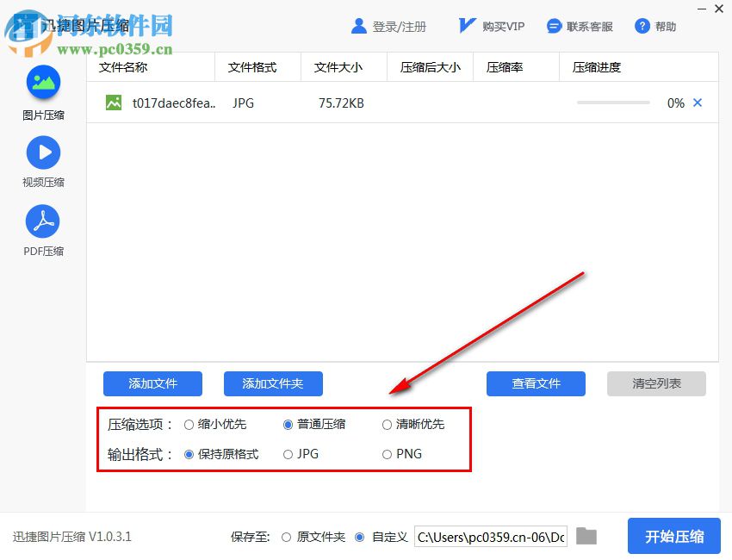The image size is (732, 560).
Task: Click the 文件格式 column header
Action: tap(256, 66)
